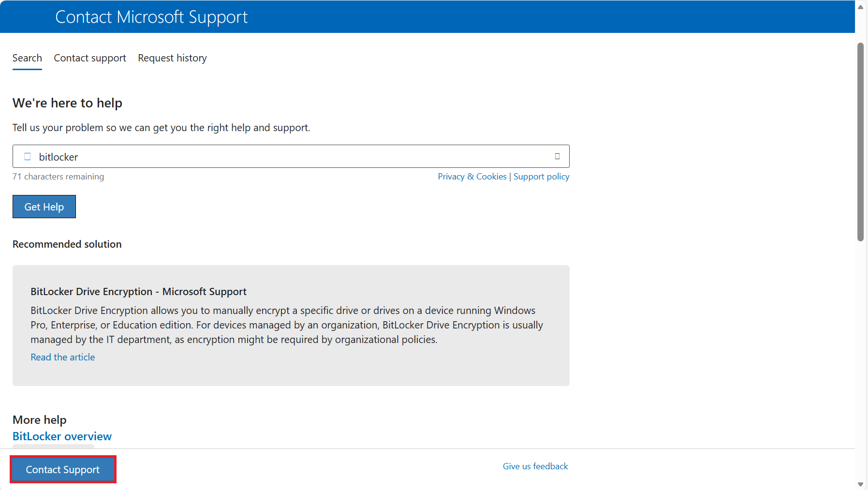The height and width of the screenshot is (492, 868).
Task: Focus the problem description input with bitlocker
Action: (291, 156)
